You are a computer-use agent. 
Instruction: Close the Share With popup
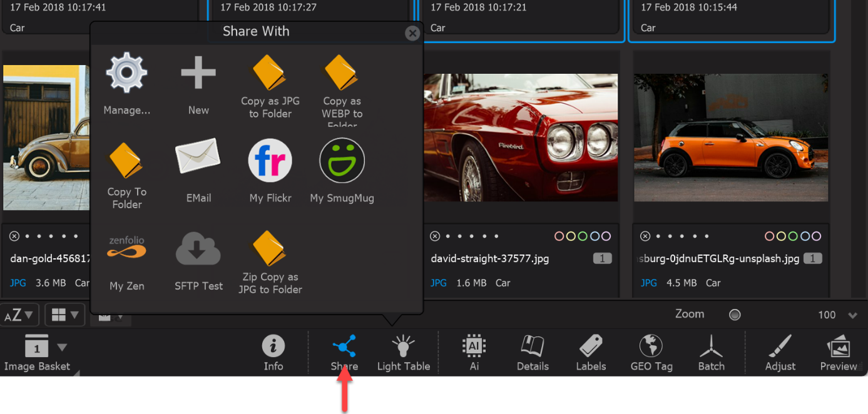pyautogui.click(x=412, y=33)
